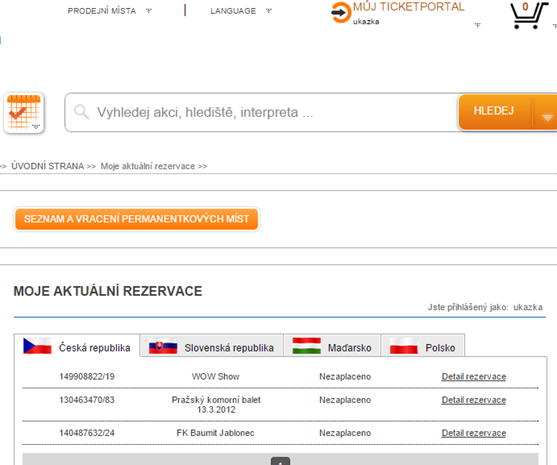Select the Polsko tab
Image resolution: width=557 pixels, height=465 pixels.
click(422, 346)
